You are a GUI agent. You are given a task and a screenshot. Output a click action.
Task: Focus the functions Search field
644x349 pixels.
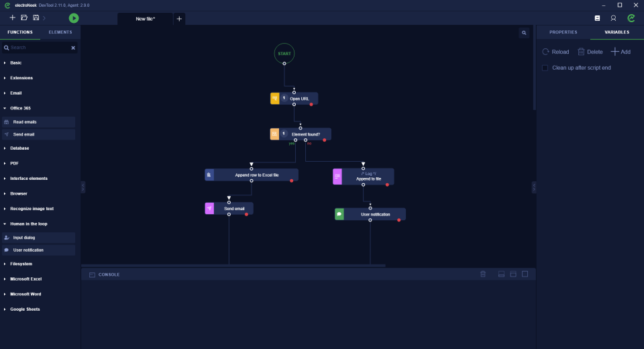point(39,48)
